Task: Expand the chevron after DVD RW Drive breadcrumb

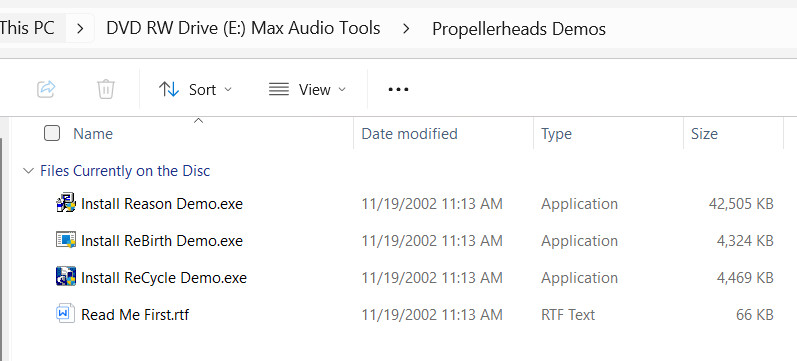Action: pyautogui.click(x=406, y=28)
